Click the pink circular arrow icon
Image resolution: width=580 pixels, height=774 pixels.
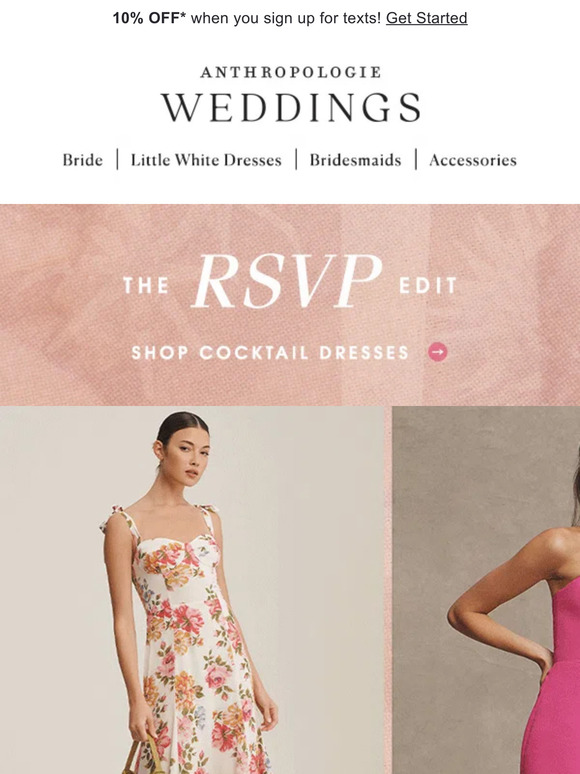437,352
